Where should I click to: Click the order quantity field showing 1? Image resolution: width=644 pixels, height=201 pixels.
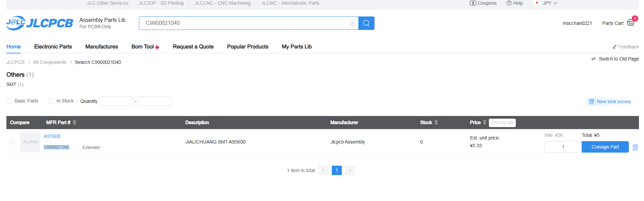[x=563, y=147]
